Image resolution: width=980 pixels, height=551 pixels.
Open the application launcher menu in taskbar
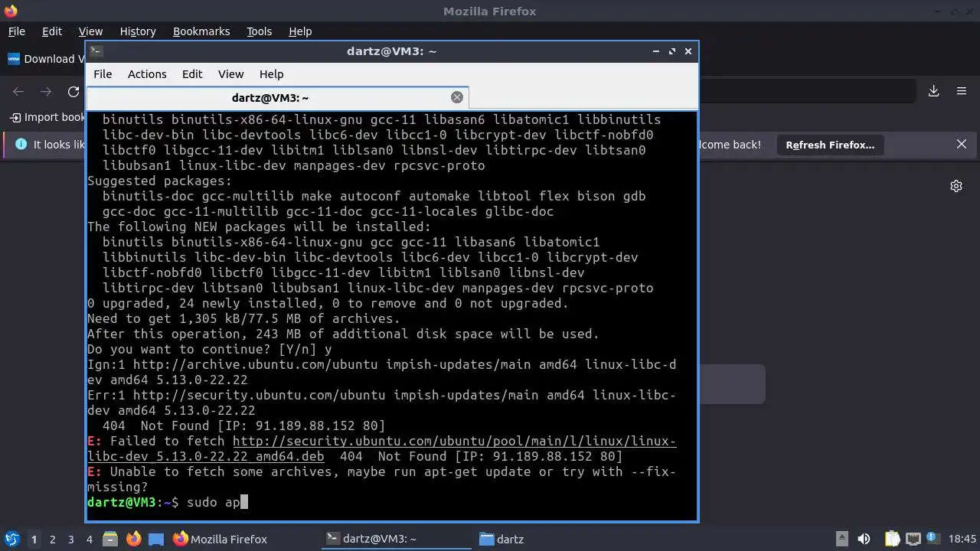pos(12,539)
